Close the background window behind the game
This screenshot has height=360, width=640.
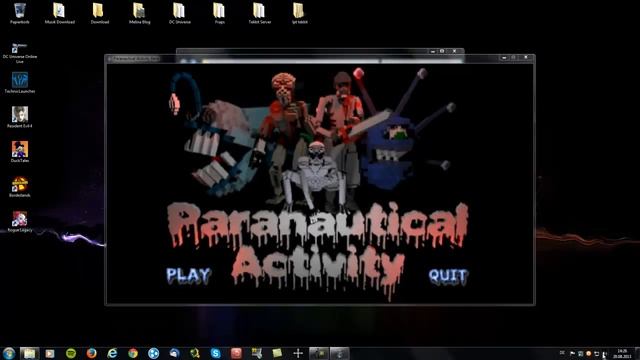coord(454,51)
